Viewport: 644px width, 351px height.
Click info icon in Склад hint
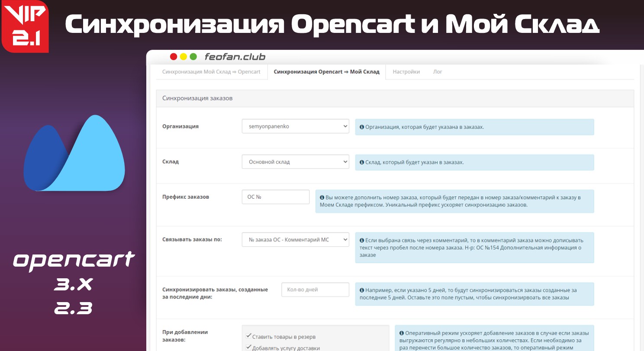pos(362,162)
